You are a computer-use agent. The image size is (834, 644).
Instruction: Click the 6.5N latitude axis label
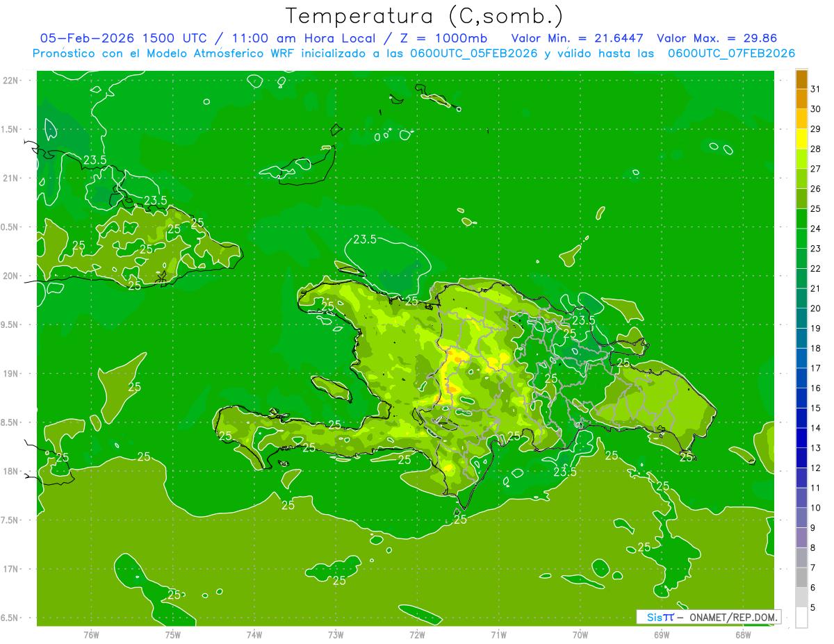tap(10, 618)
